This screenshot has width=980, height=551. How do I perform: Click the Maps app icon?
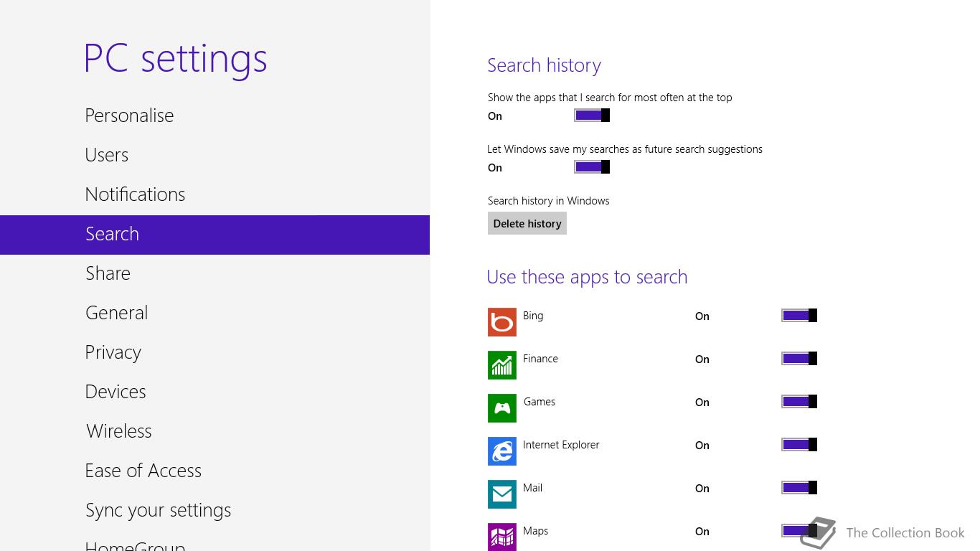pyautogui.click(x=502, y=537)
